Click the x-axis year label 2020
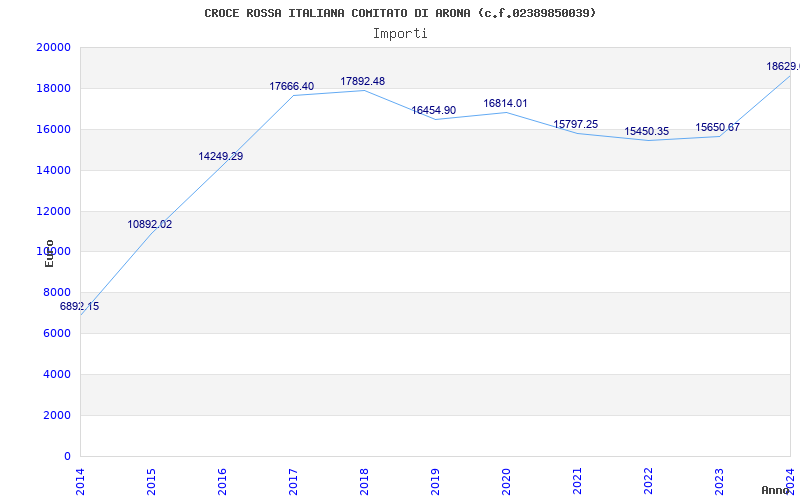This screenshot has width=800, height=500. (506, 482)
